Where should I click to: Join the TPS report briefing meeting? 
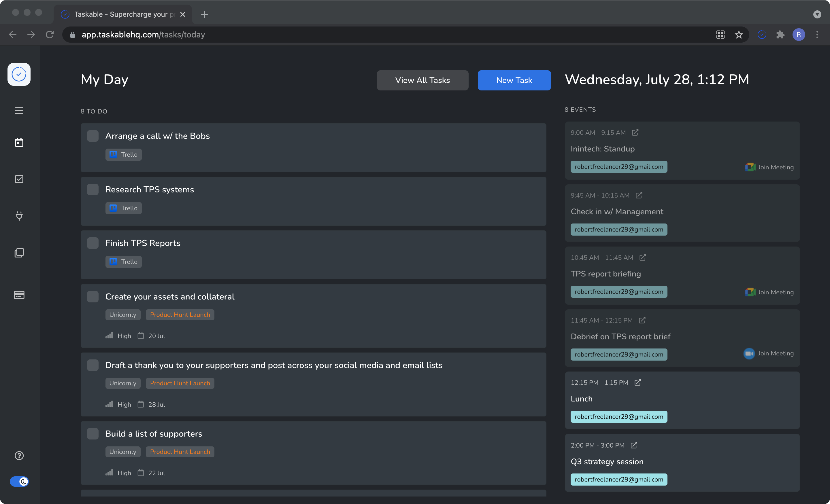769,292
